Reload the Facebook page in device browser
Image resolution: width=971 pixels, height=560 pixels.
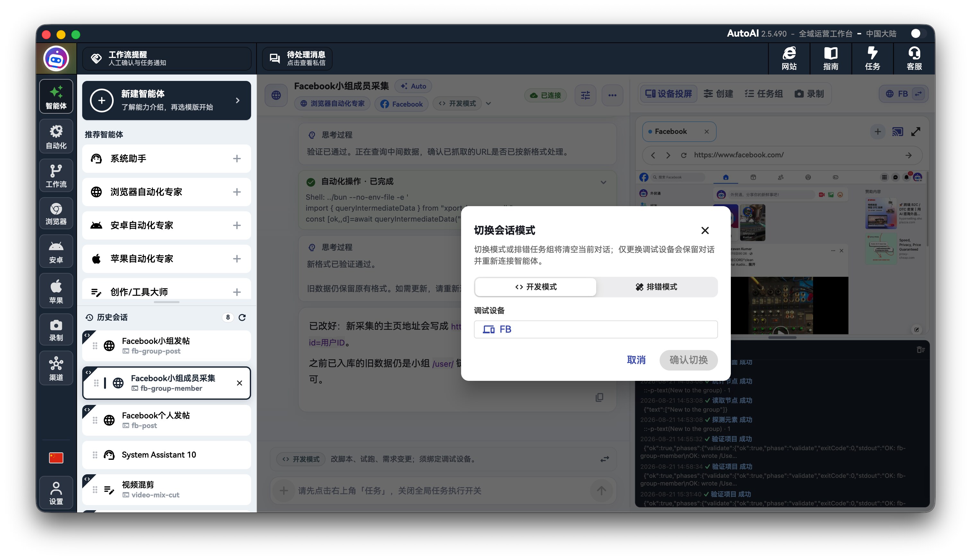click(683, 155)
